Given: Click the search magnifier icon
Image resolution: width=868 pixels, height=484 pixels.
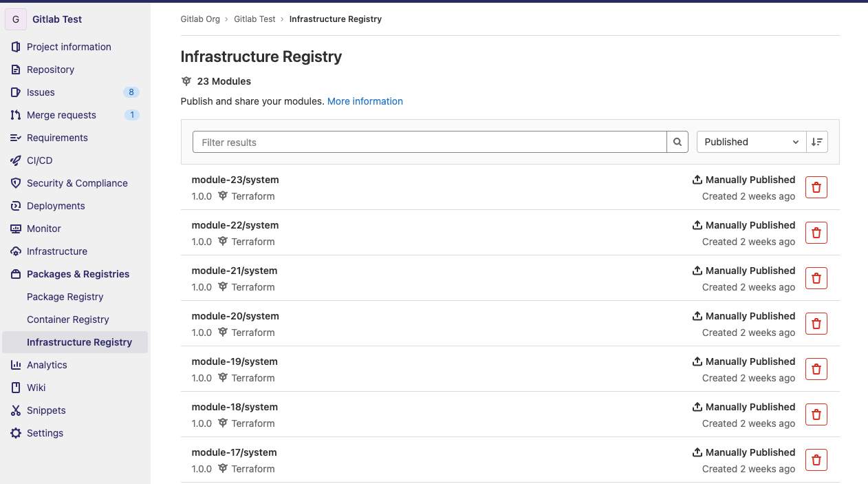Looking at the screenshot, I should tap(677, 142).
